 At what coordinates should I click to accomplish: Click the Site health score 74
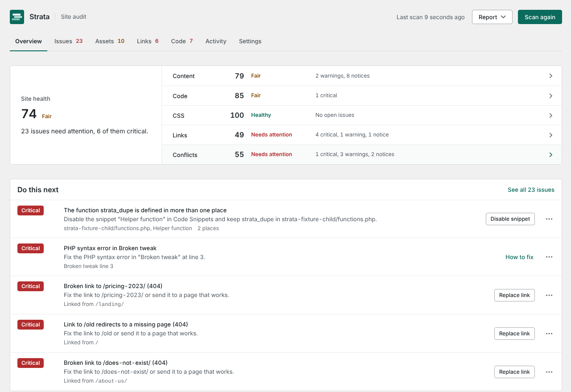(29, 114)
